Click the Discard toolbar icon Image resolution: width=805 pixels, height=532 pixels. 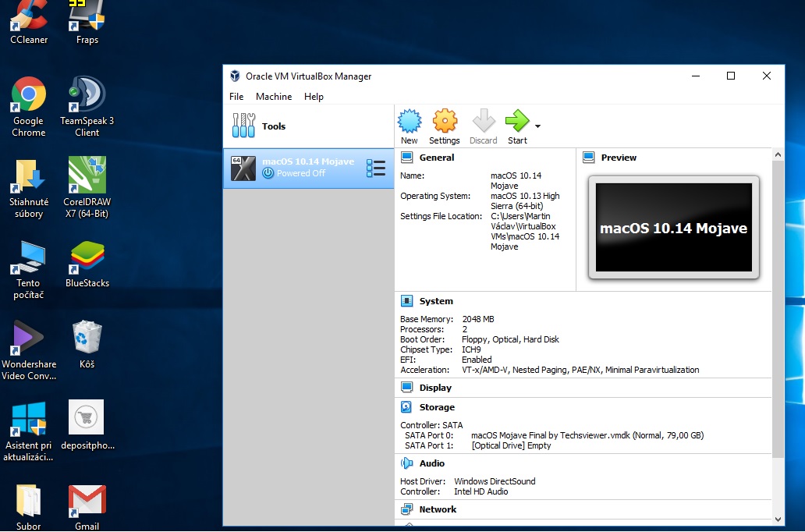coord(483,122)
